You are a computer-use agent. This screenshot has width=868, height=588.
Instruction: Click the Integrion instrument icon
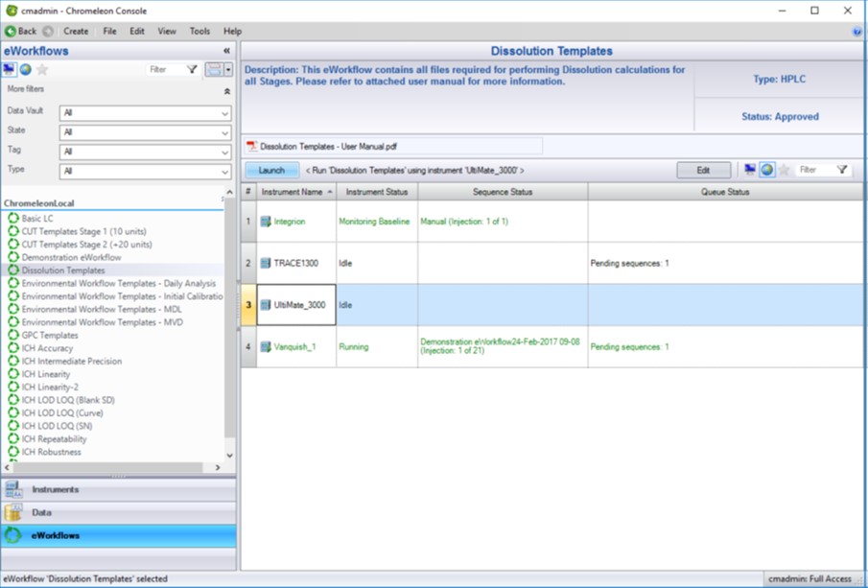tap(266, 222)
